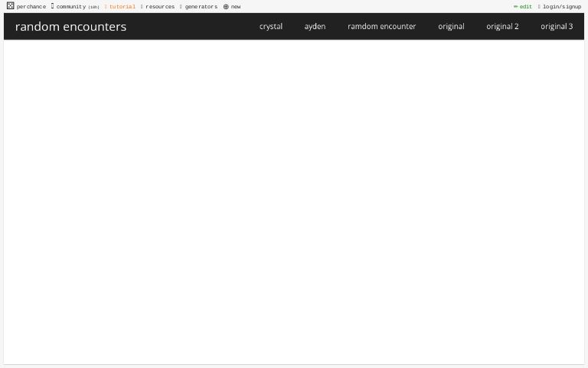Click the random encounters page title
This screenshot has height=368, width=588.
tap(70, 26)
